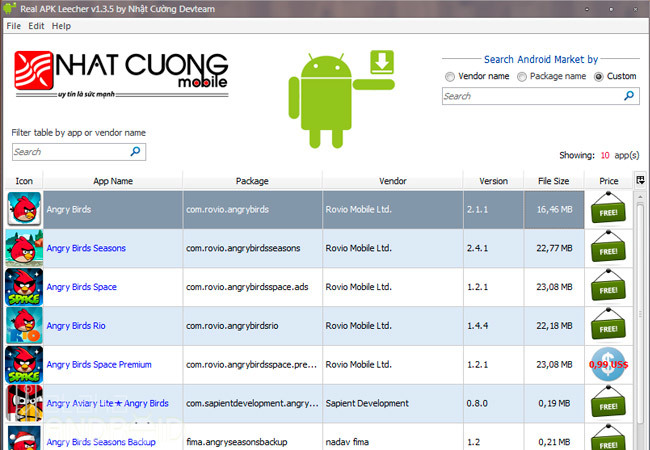Sort by Vendor column header
The height and width of the screenshot is (450, 650).
393,181
